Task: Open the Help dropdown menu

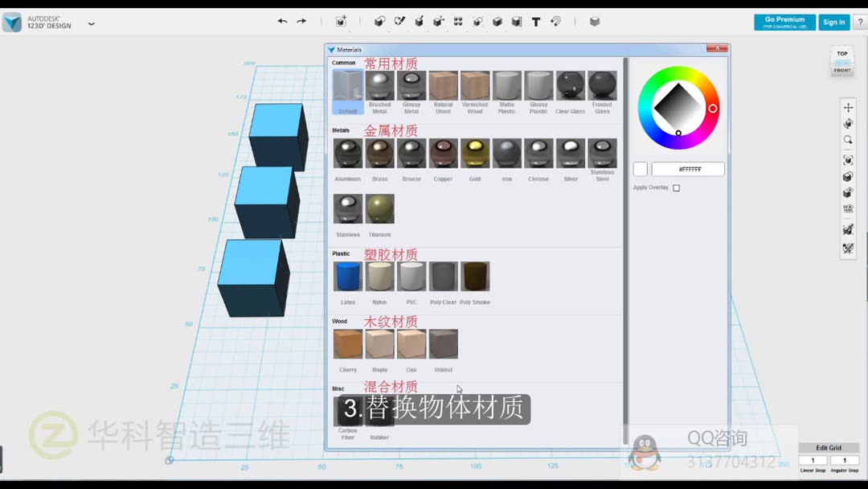Action: (859, 22)
